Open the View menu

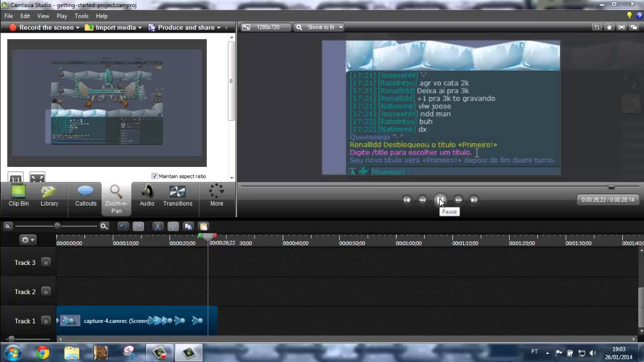click(x=43, y=16)
